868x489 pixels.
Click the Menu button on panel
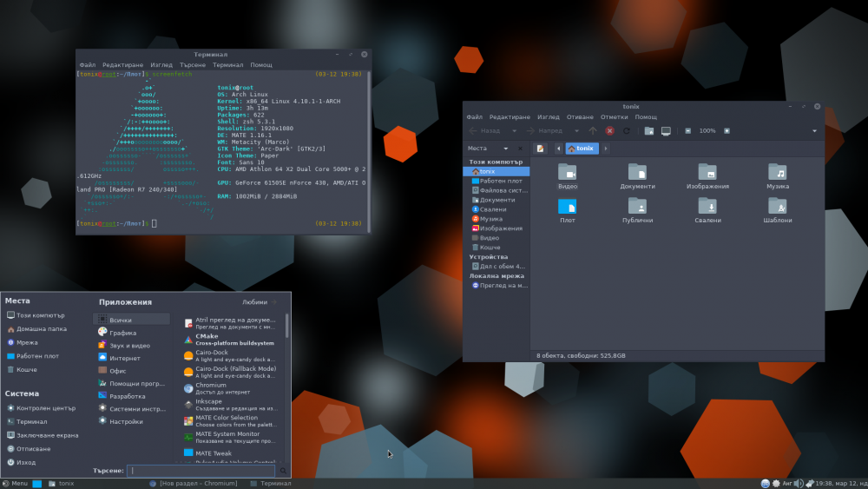pos(15,484)
